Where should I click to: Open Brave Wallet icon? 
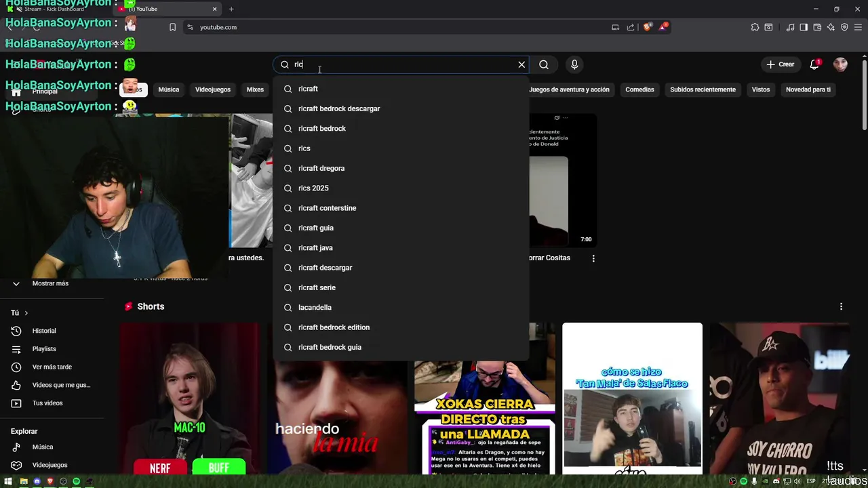pos(817,27)
